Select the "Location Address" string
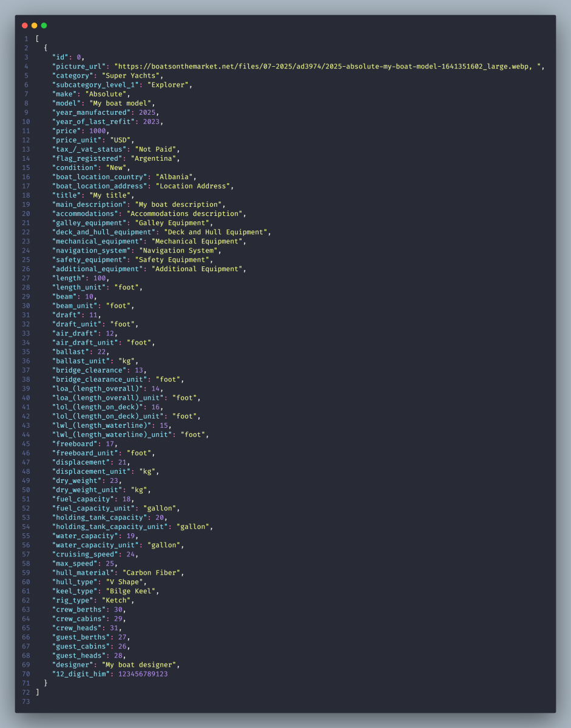The height and width of the screenshot is (728, 571). (x=193, y=186)
